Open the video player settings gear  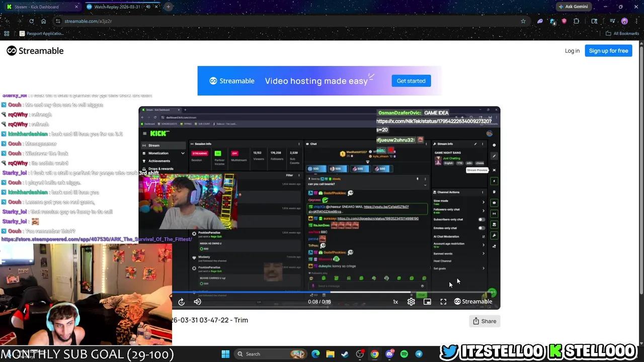[411, 302]
